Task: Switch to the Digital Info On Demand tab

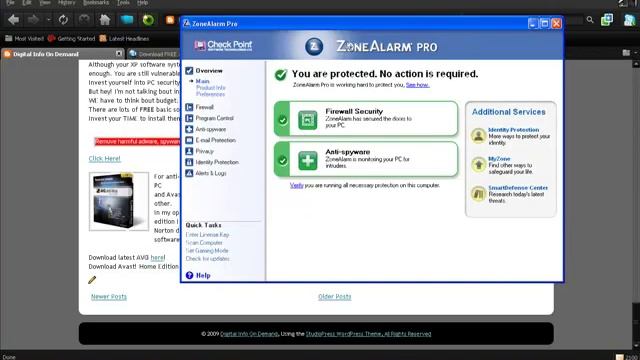Action: 62,54
